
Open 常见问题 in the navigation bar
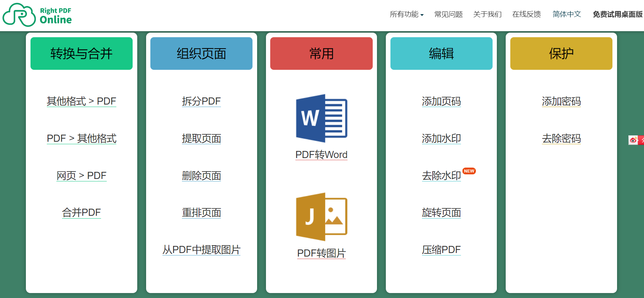[x=448, y=14]
